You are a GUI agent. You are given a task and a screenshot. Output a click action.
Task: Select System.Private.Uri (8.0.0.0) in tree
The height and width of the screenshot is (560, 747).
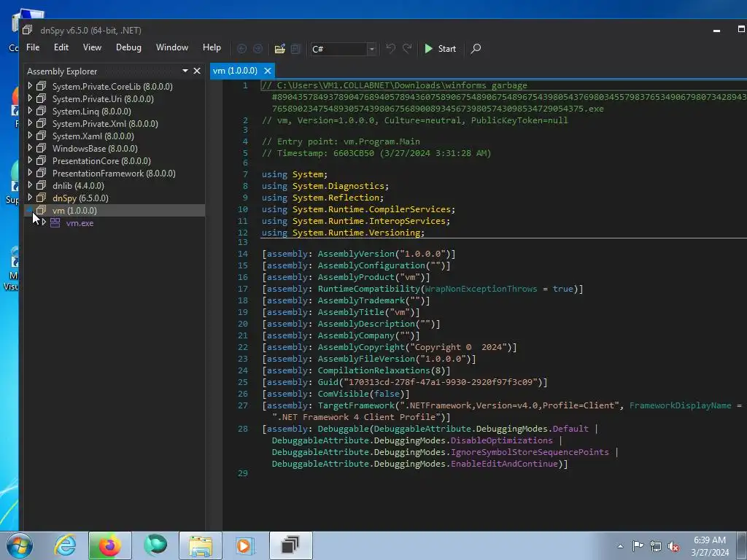(103, 98)
